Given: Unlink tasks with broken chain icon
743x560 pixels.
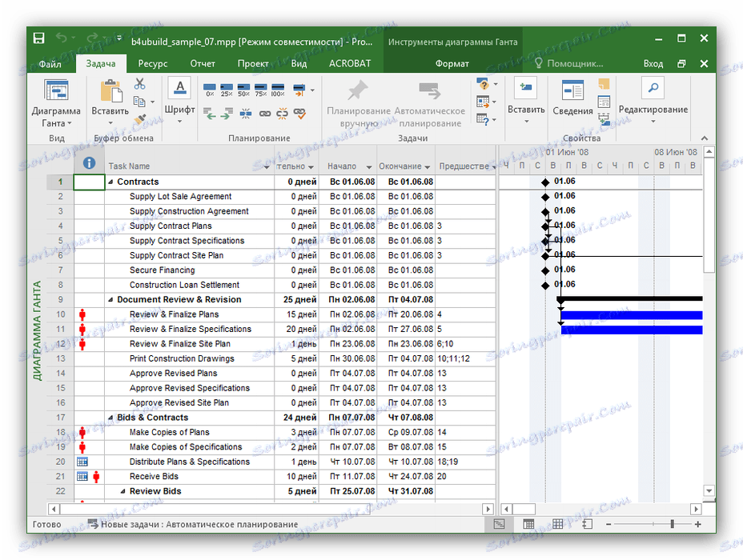Looking at the screenshot, I should [282, 113].
